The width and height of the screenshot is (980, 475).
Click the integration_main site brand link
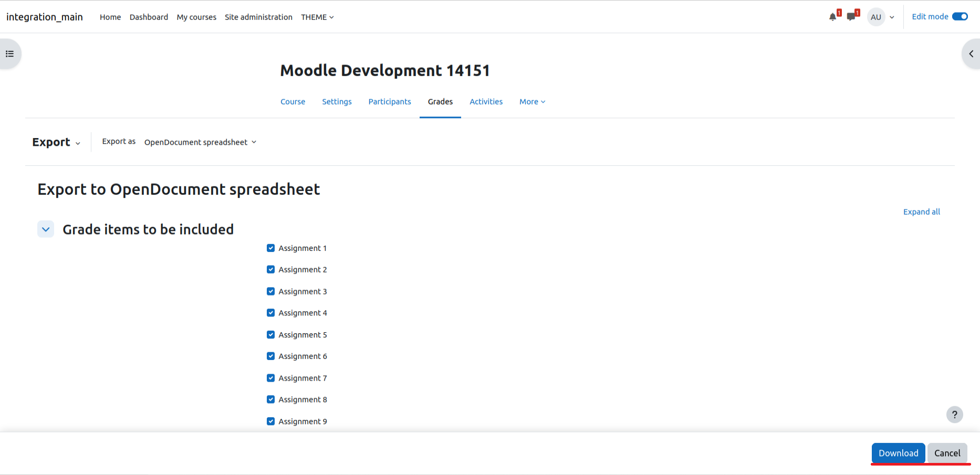click(x=45, y=17)
